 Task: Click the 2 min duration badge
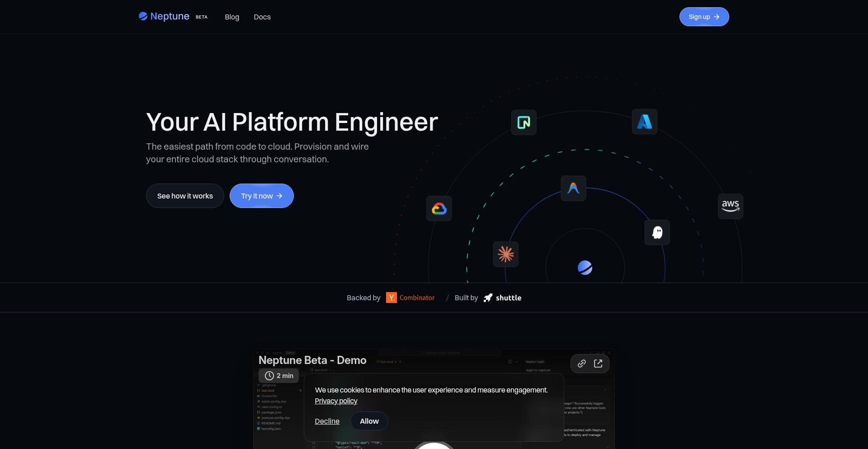pyautogui.click(x=279, y=376)
